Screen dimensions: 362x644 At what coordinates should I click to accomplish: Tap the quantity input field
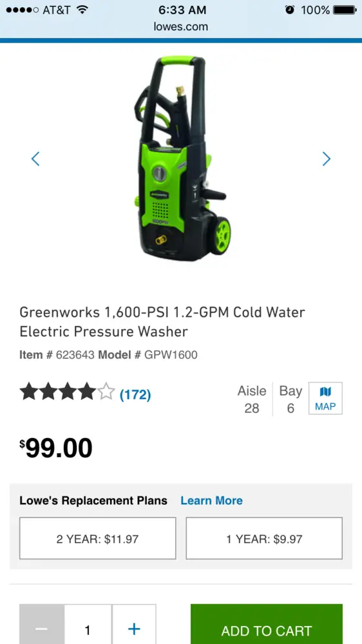tap(88, 624)
